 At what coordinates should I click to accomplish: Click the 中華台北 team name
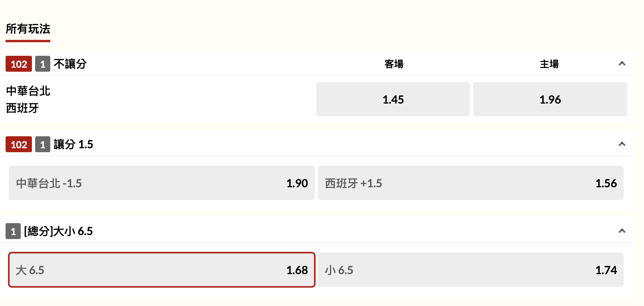click(x=28, y=90)
